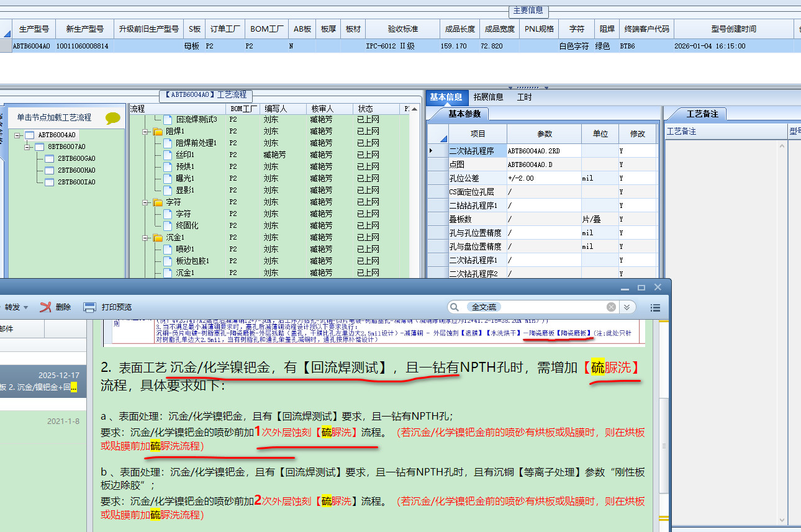Click the 编写人 column header
Viewport: 801px width, 532px height.
point(282,109)
